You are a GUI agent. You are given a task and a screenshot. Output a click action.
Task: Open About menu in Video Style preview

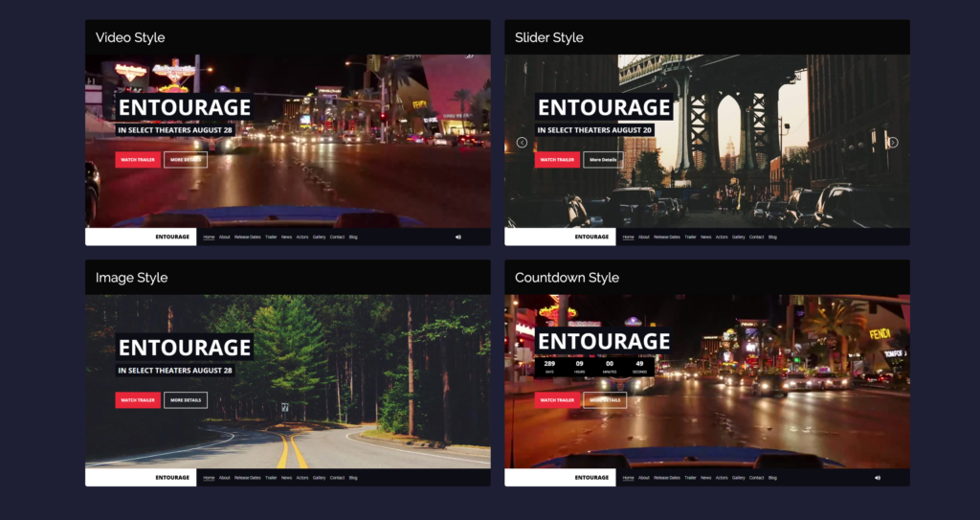click(224, 237)
